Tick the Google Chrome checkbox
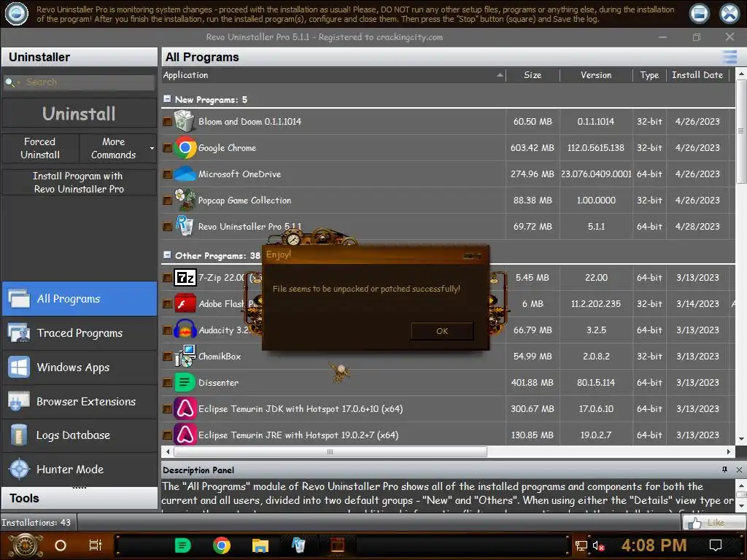The height and width of the screenshot is (560, 747). [x=167, y=147]
